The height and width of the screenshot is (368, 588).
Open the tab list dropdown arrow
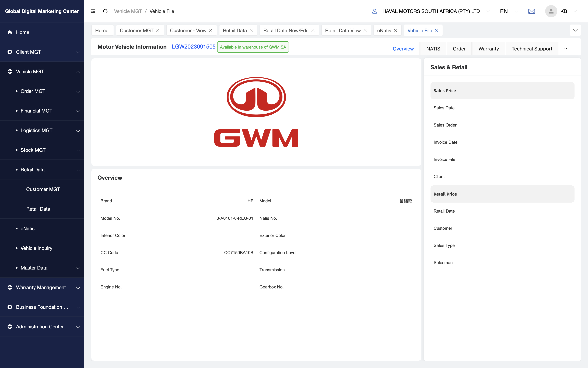[575, 30]
